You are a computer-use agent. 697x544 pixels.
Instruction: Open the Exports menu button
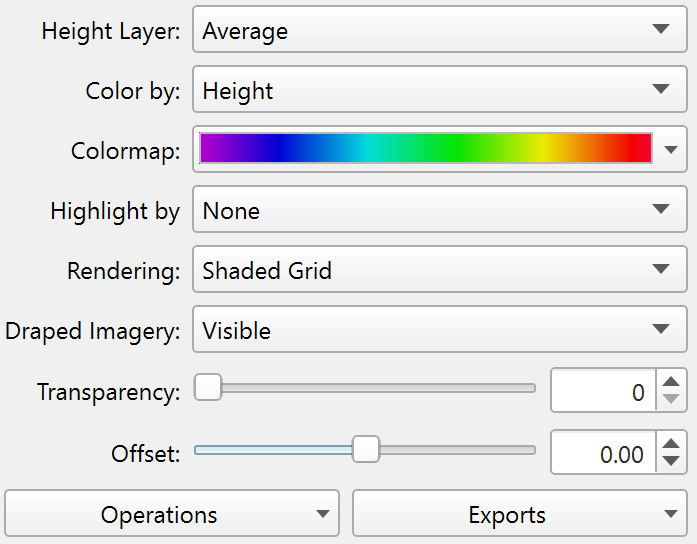(520, 515)
